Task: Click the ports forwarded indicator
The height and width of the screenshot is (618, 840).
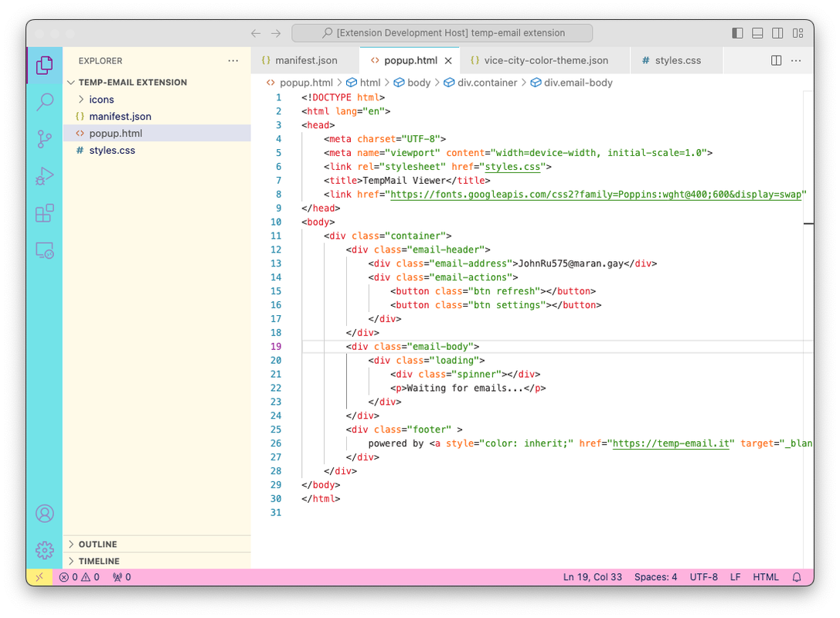Action: click(x=121, y=577)
